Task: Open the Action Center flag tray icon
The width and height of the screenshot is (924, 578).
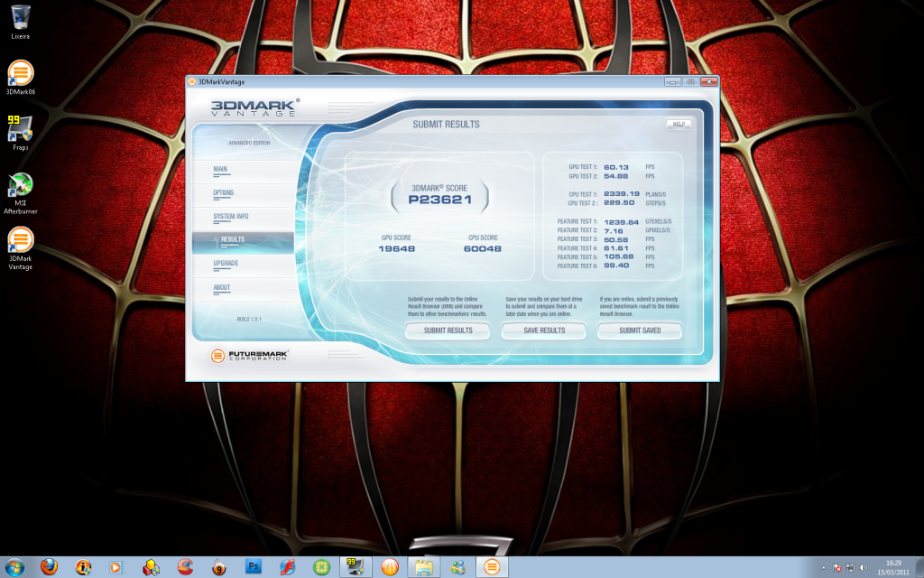Action: [x=836, y=568]
